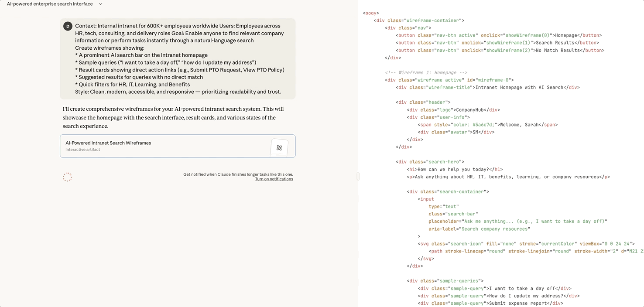
Task: Click the code line 'I want to take a day off'
Action: point(494,288)
